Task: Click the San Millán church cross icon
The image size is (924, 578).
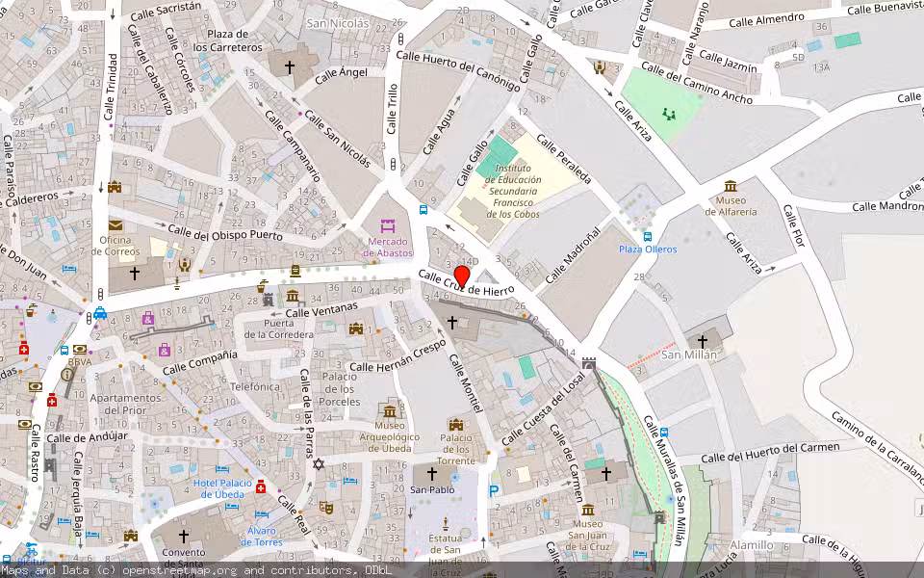Action: (702, 341)
